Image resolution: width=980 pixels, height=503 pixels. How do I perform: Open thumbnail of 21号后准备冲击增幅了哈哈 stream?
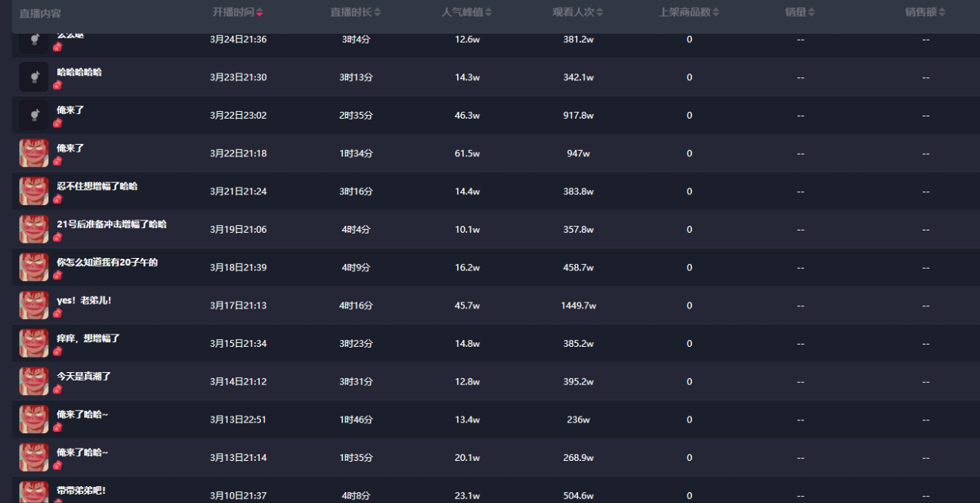click(34, 229)
